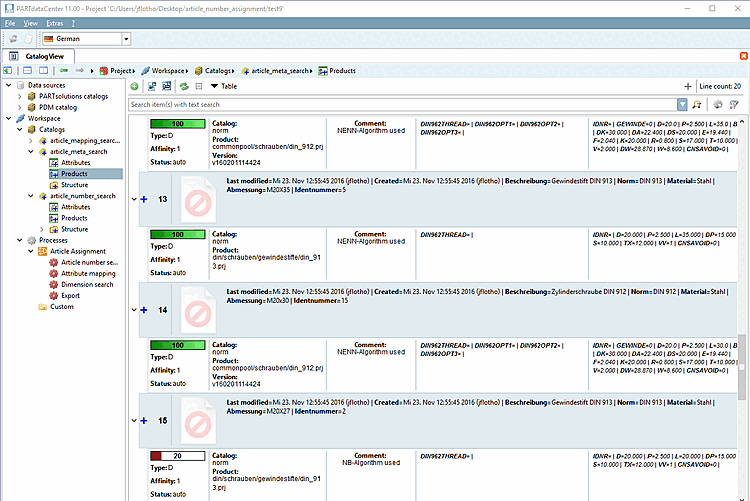The height and width of the screenshot is (501, 750).
Task: Open the Extras menu
Action: tap(54, 22)
